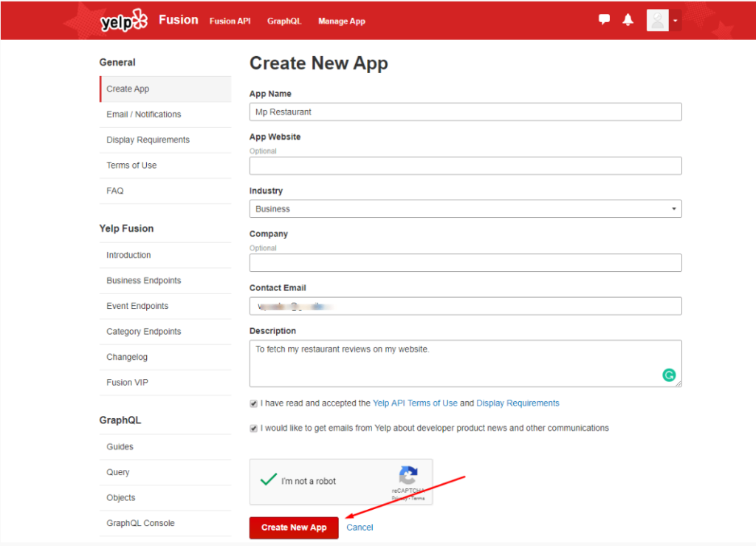This screenshot has width=756, height=546.
Task: Open Changelog in the sidebar
Action: [165, 358]
